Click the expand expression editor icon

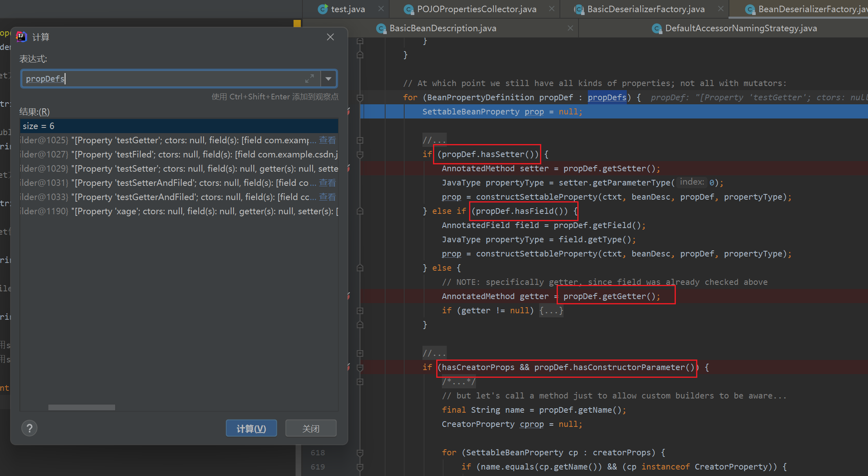309,79
